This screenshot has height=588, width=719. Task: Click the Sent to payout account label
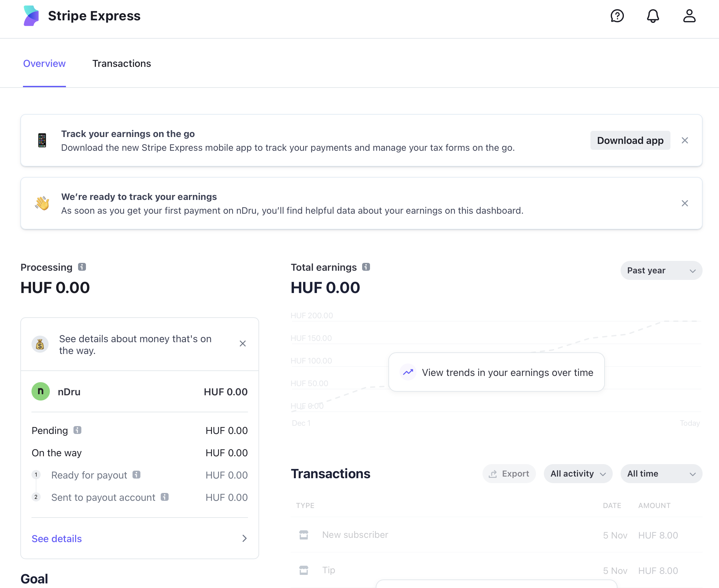tap(103, 498)
